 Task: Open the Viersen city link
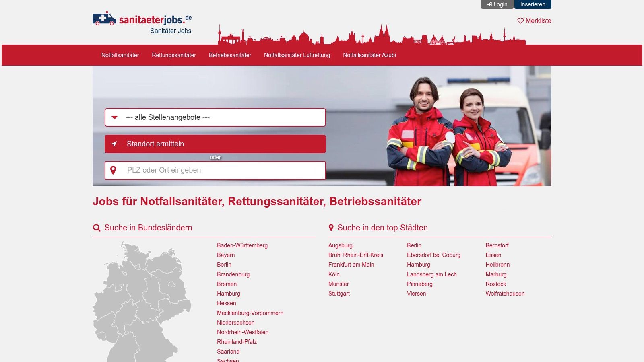416,294
